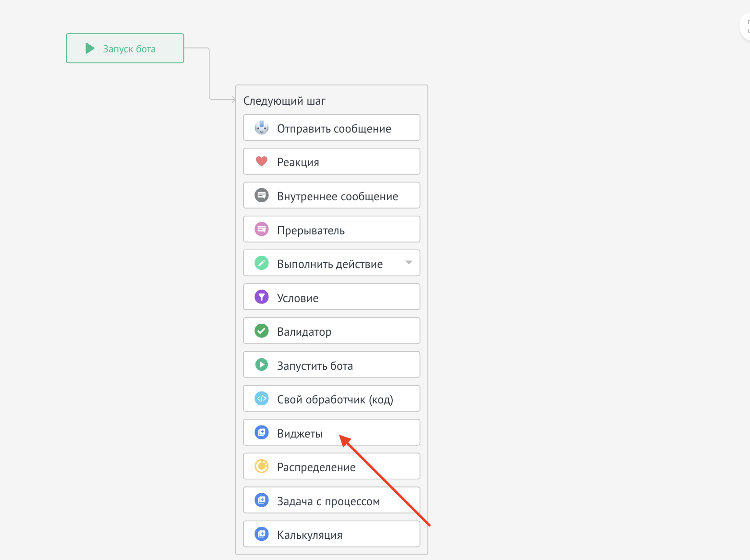
Task: Click the green play icon in Запуск бота
Action: coord(90,49)
